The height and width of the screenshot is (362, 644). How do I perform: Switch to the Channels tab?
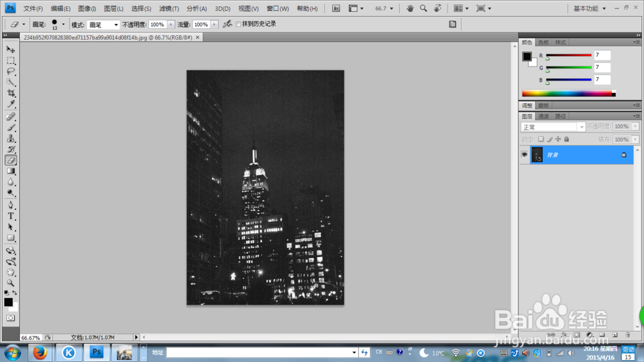(544, 117)
